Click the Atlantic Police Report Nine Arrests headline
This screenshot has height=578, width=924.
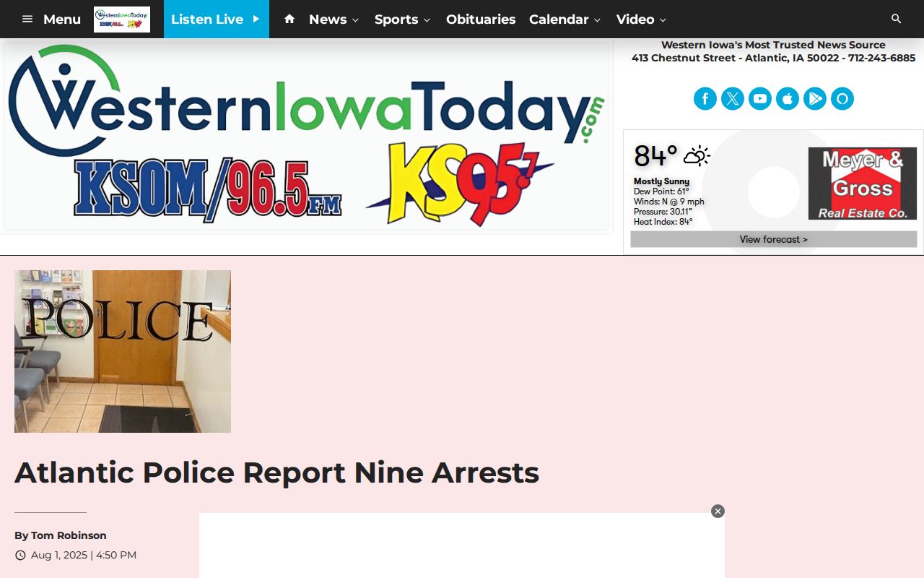pyautogui.click(x=276, y=473)
